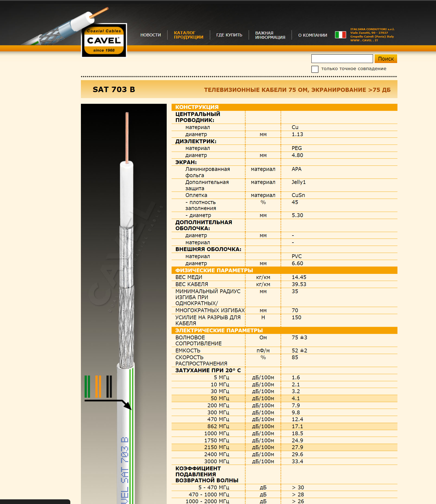Click the ДИЭЛЕКТРИК label
The image size is (436, 504).
tap(196, 141)
